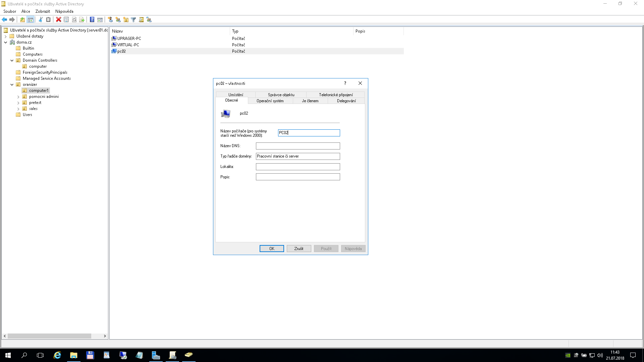Click the Export list toolbar icon
644x362 pixels.
[82, 19]
